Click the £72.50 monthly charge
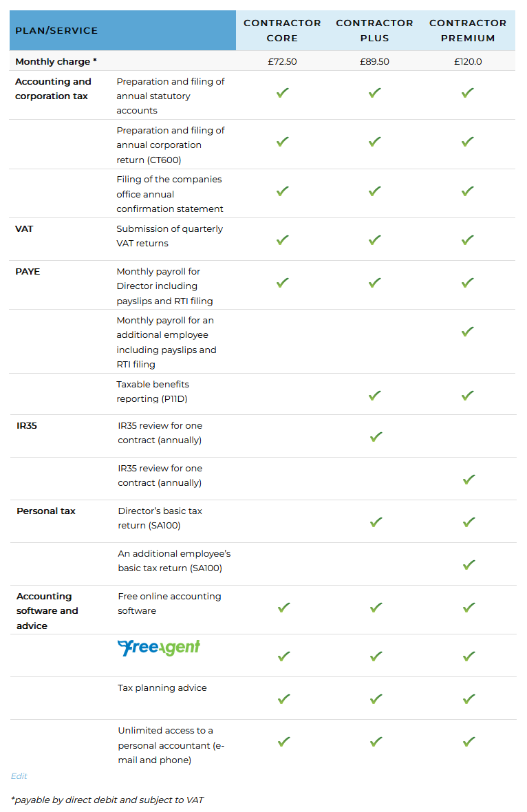 [x=282, y=61]
